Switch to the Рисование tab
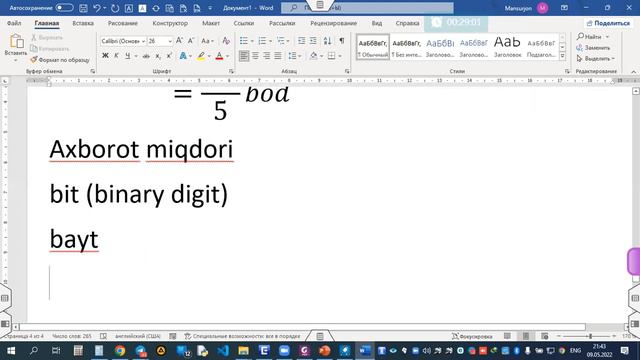This screenshot has width=640, height=360. coord(122,23)
